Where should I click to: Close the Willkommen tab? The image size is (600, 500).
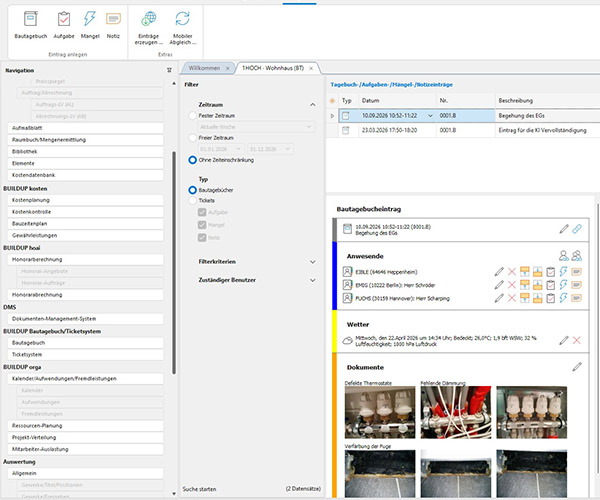[228, 68]
